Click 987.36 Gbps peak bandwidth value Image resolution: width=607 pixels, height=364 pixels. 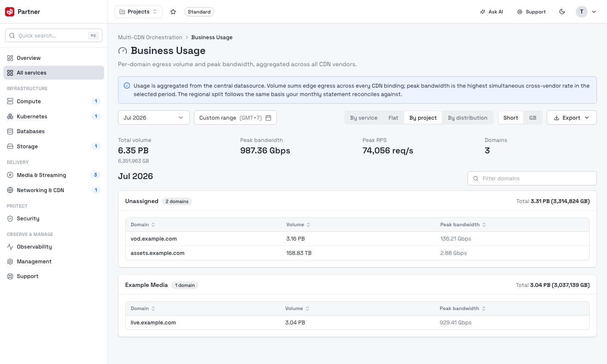point(265,150)
